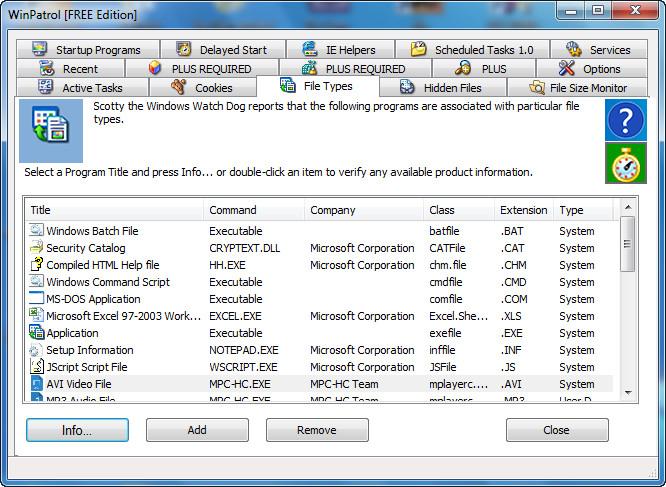The image size is (666, 487).
Task: Open the Recent tab
Action: pos(71,68)
